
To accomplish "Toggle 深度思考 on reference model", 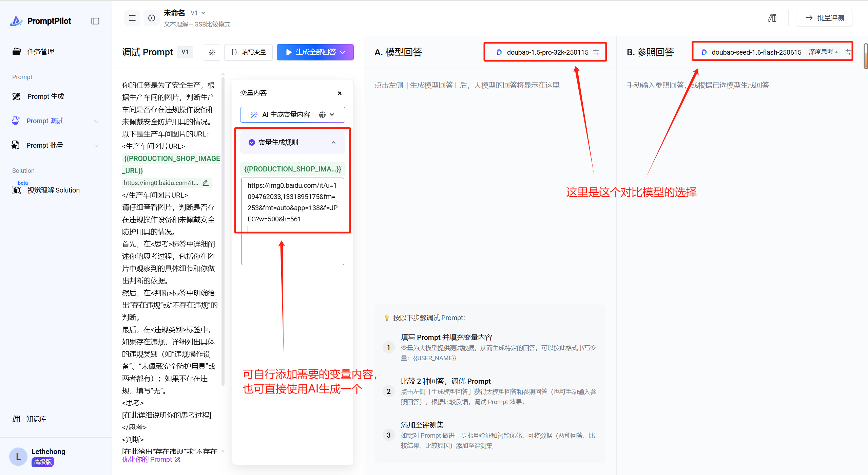I will coord(823,52).
